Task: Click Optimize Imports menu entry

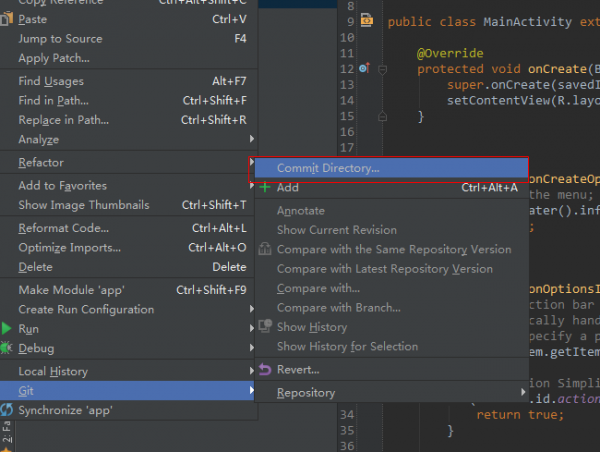Action: pyautogui.click(x=69, y=248)
